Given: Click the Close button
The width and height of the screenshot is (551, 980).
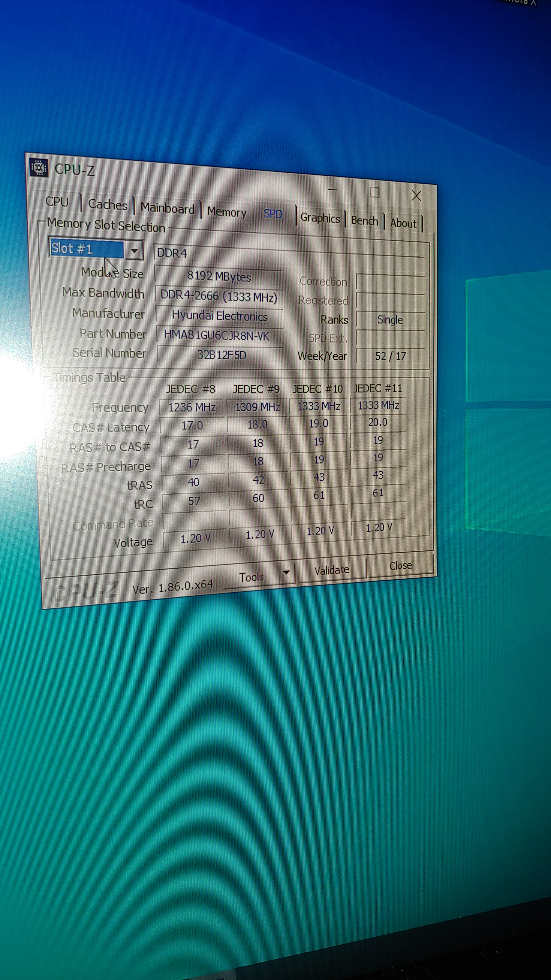Looking at the screenshot, I should pos(400,565).
